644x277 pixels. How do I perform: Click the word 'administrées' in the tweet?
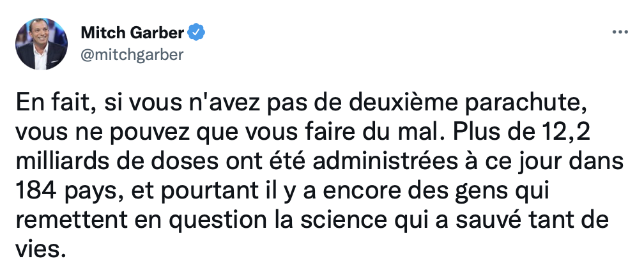[385, 163]
